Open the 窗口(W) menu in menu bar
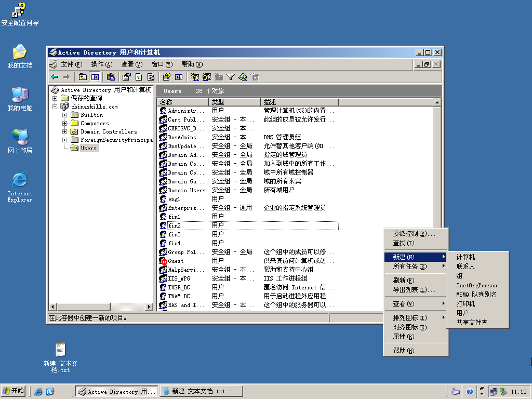 (162, 64)
